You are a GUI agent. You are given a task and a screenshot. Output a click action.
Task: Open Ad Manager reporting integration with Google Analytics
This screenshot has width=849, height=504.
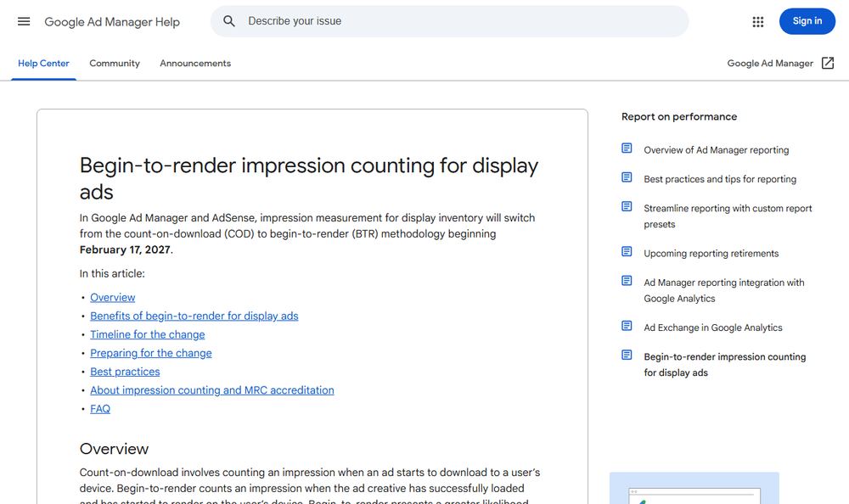pos(724,290)
